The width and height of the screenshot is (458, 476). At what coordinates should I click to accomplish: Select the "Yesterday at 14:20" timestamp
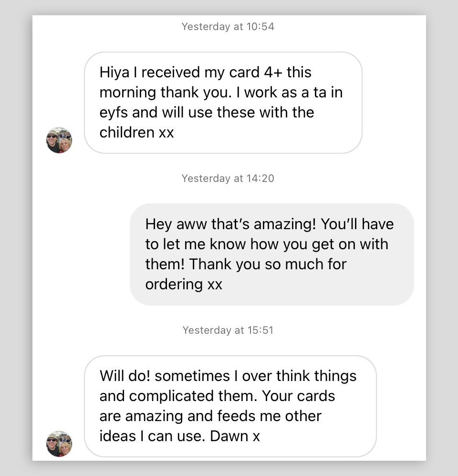coord(228,179)
